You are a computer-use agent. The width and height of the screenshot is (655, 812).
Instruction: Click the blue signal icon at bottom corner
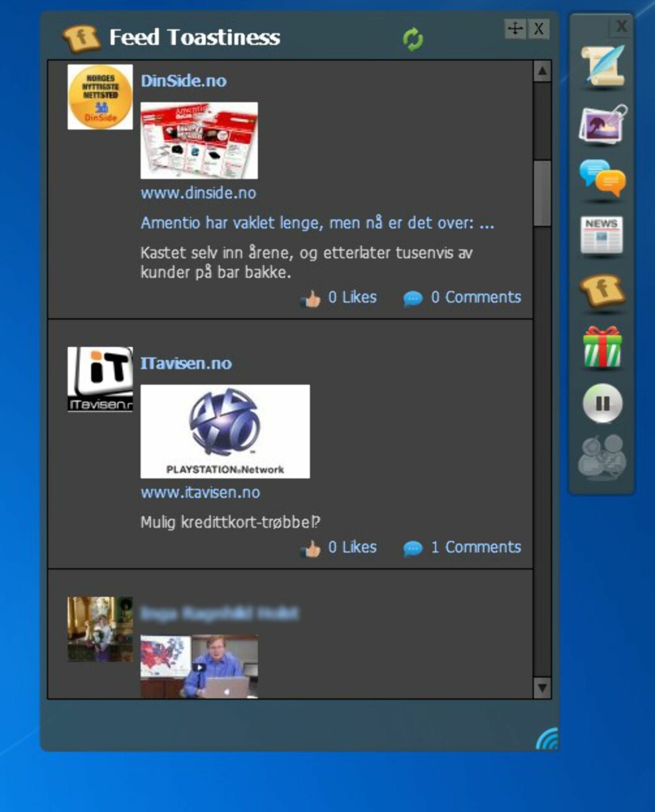pos(547,739)
